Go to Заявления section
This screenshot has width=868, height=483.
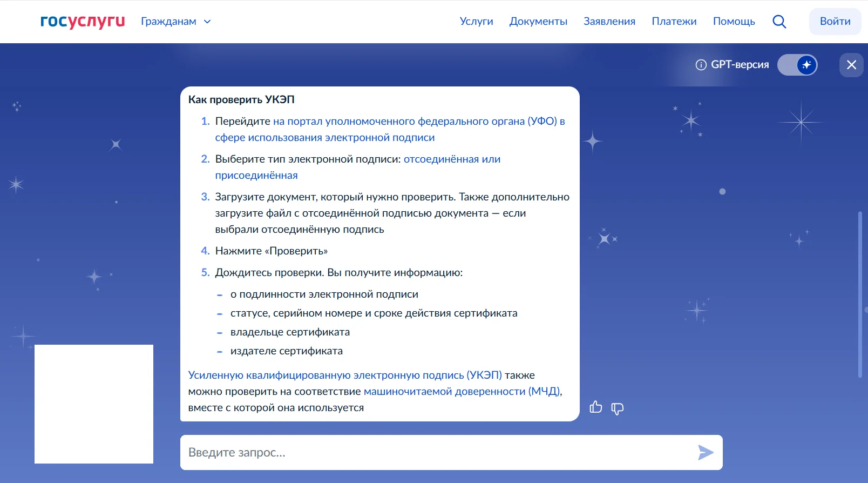609,22
